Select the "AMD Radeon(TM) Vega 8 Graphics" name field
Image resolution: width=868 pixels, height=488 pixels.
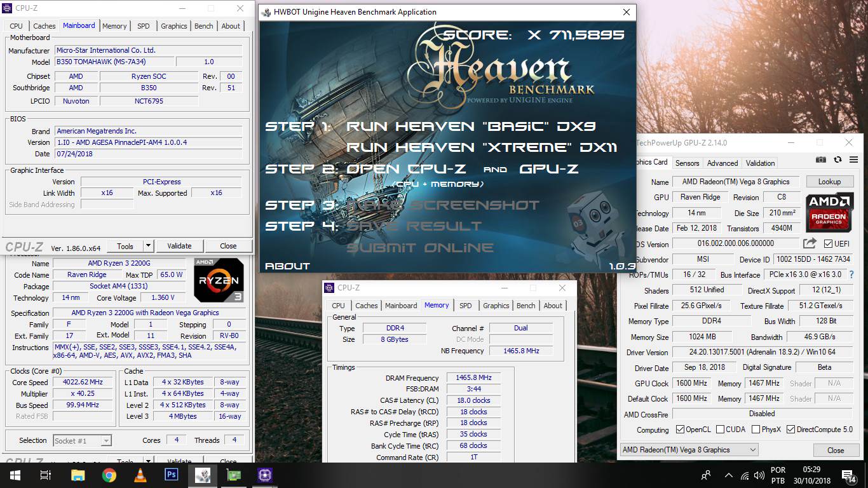point(735,182)
